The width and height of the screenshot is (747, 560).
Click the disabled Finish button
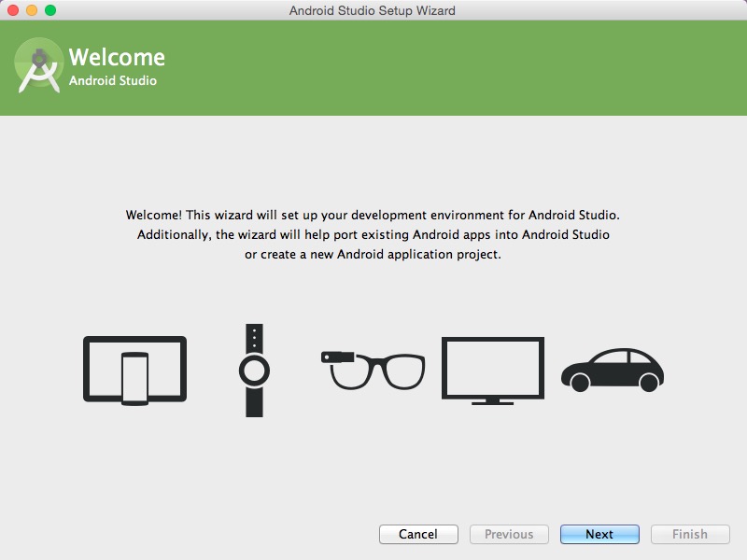click(690, 534)
